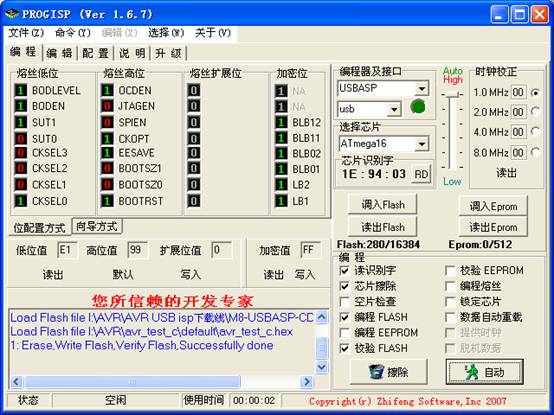Enable 校验 EEPROM verify option
Image resolution: width=554 pixels, height=415 pixels.
(x=450, y=271)
